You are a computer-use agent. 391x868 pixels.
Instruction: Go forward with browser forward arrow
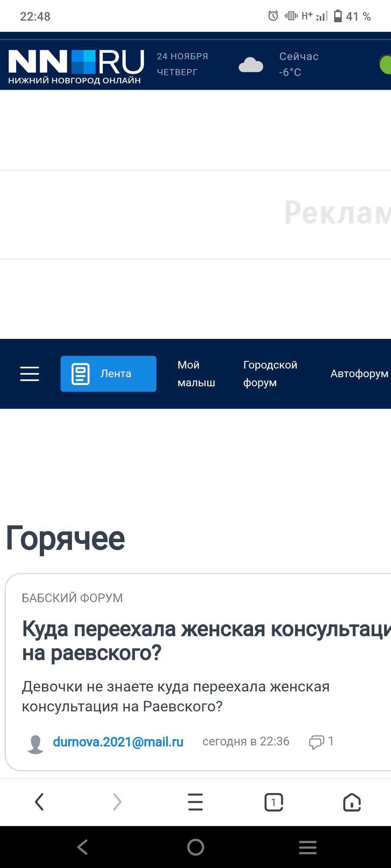[117, 802]
